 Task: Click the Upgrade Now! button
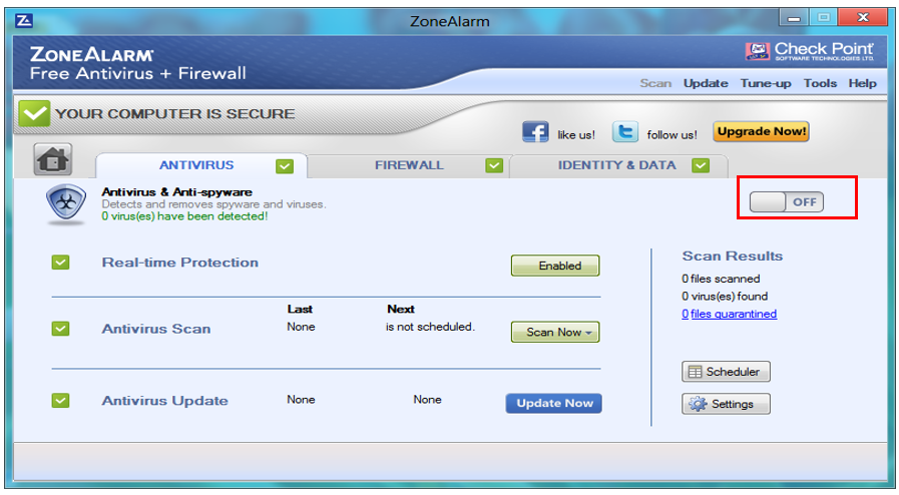[761, 131]
